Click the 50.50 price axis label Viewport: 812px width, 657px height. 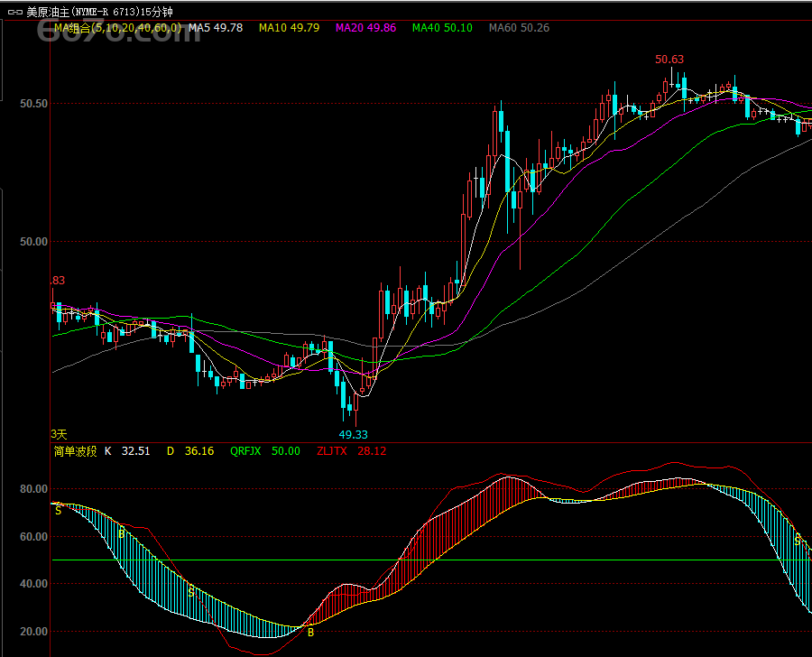[x=34, y=104]
